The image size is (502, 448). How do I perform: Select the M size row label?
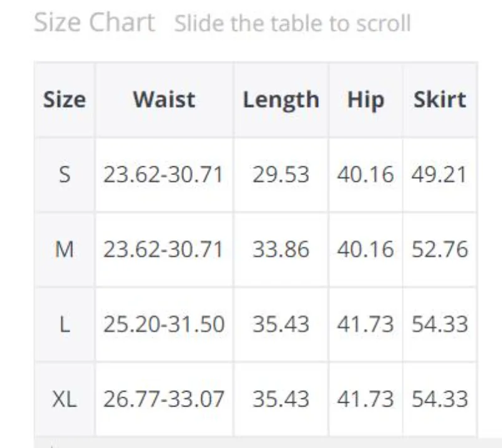(x=64, y=250)
